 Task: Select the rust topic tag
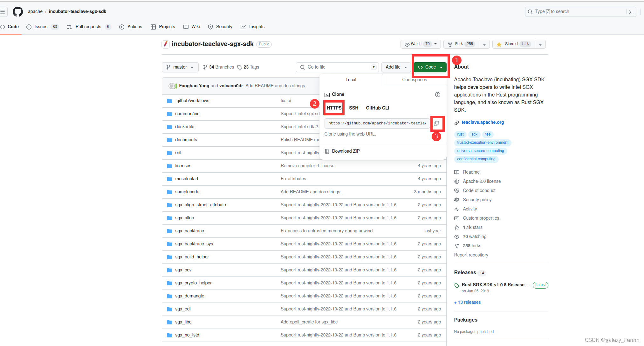pyautogui.click(x=460, y=135)
